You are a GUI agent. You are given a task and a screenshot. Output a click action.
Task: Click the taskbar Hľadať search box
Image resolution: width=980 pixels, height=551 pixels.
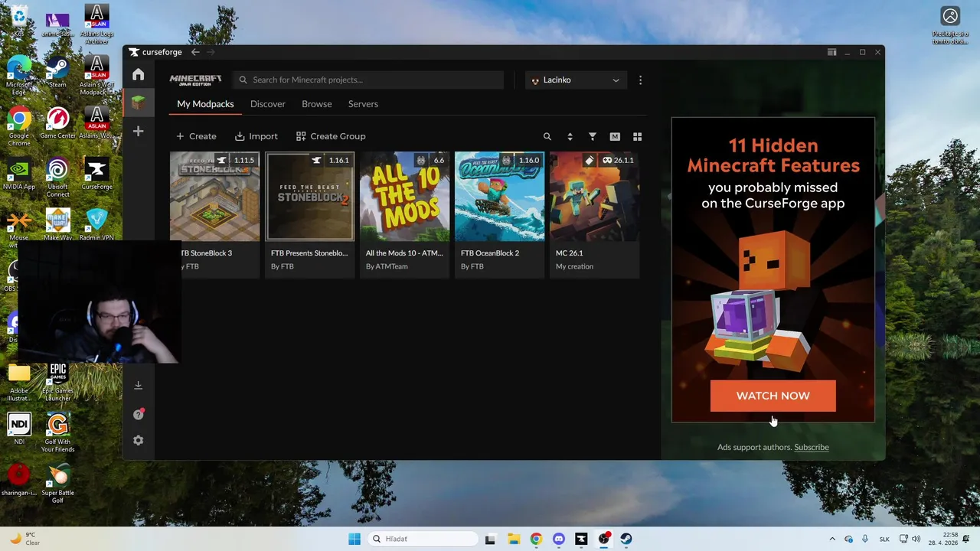click(x=421, y=539)
